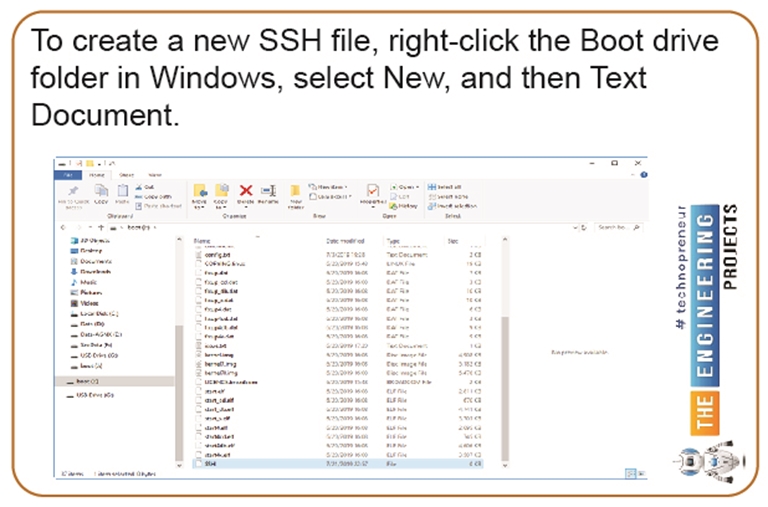768x507 pixels.
Task: Click the Rename icon in the ribbon
Action: (268, 192)
